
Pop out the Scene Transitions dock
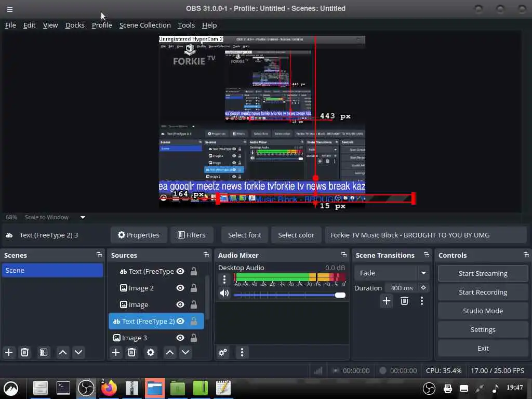[427, 255]
